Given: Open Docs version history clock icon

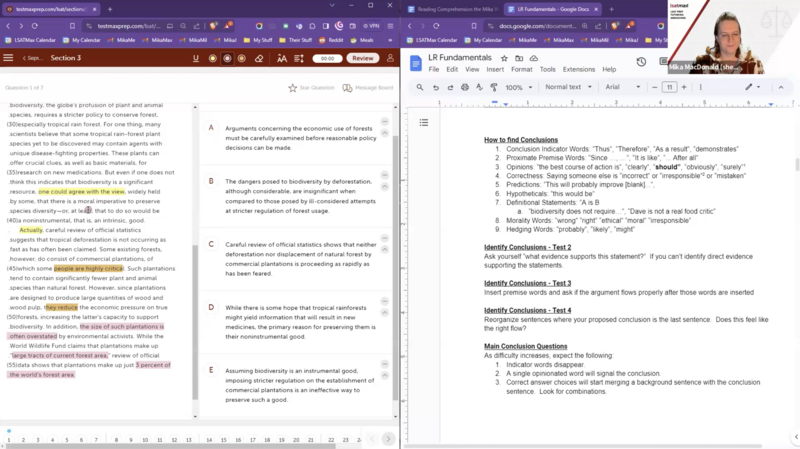Looking at the screenshot, I should pyautogui.click(x=641, y=62).
